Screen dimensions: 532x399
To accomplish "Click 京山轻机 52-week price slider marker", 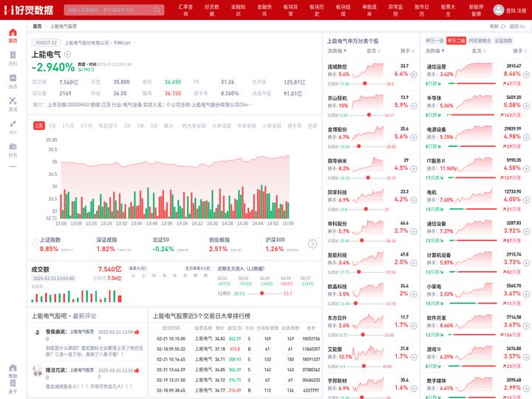I will pyautogui.click(x=369, y=115).
